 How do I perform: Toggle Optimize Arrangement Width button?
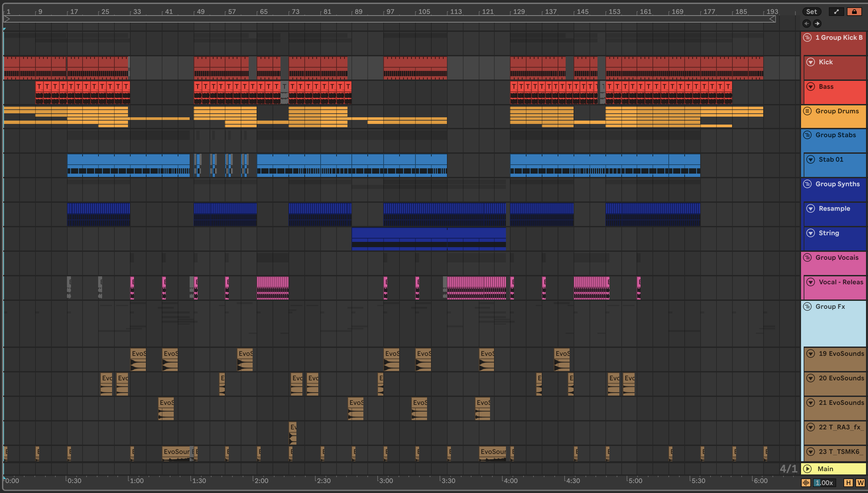click(x=860, y=482)
